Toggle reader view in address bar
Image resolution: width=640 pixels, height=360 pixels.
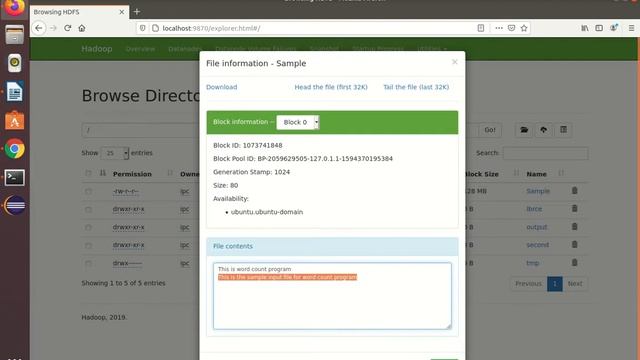coord(481,28)
